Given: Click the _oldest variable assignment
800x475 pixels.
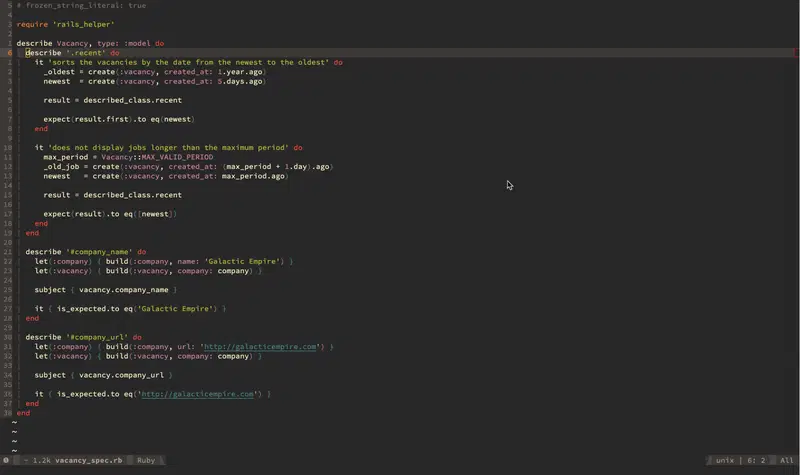Looking at the screenshot, I should [59, 72].
